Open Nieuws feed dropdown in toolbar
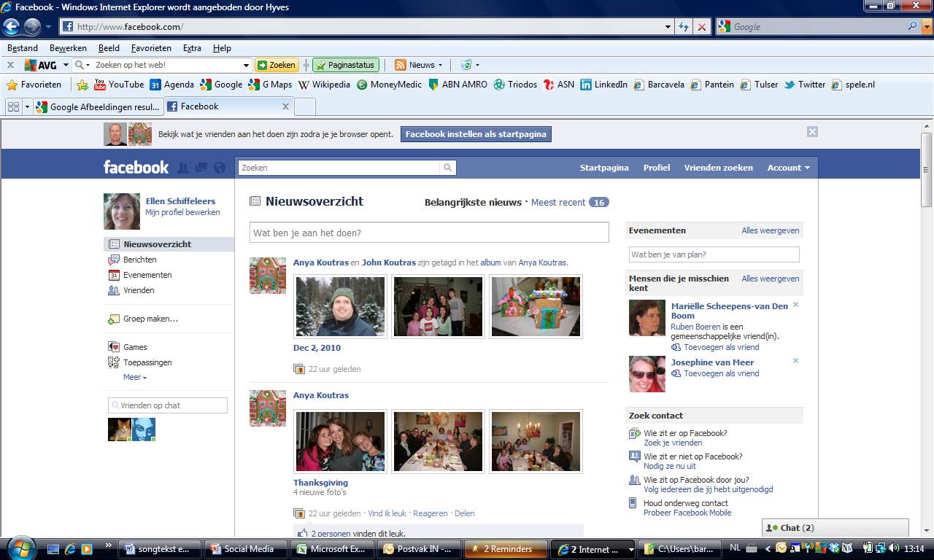Image resolution: width=934 pixels, height=560 pixels. point(440,65)
